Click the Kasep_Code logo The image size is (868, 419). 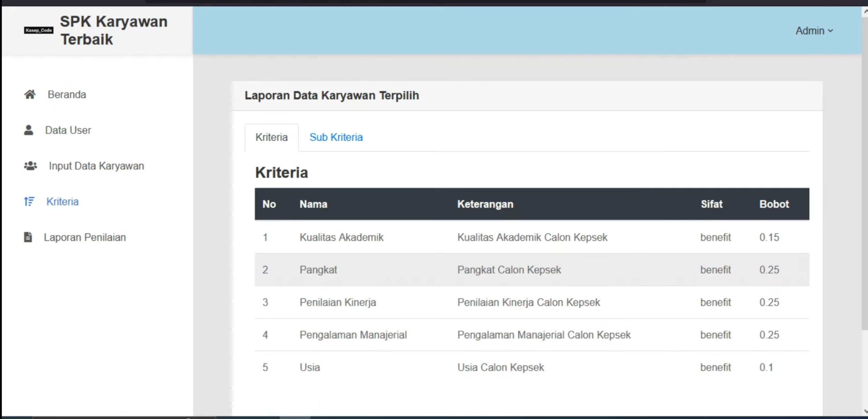click(x=39, y=30)
